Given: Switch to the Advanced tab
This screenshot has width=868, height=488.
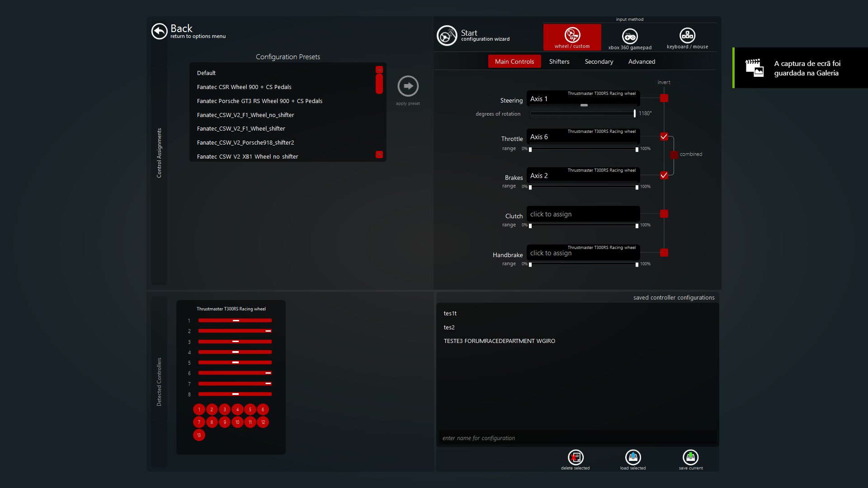Looking at the screenshot, I should (641, 61).
